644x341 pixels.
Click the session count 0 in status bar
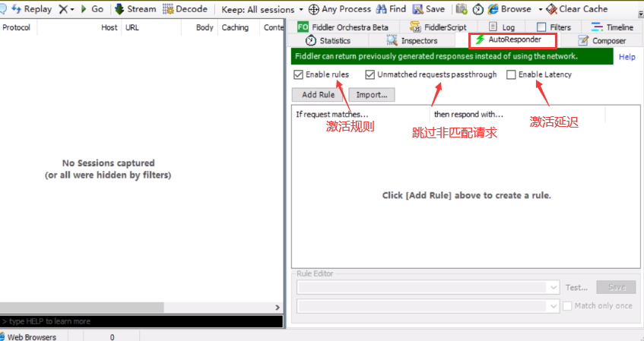tap(112, 337)
